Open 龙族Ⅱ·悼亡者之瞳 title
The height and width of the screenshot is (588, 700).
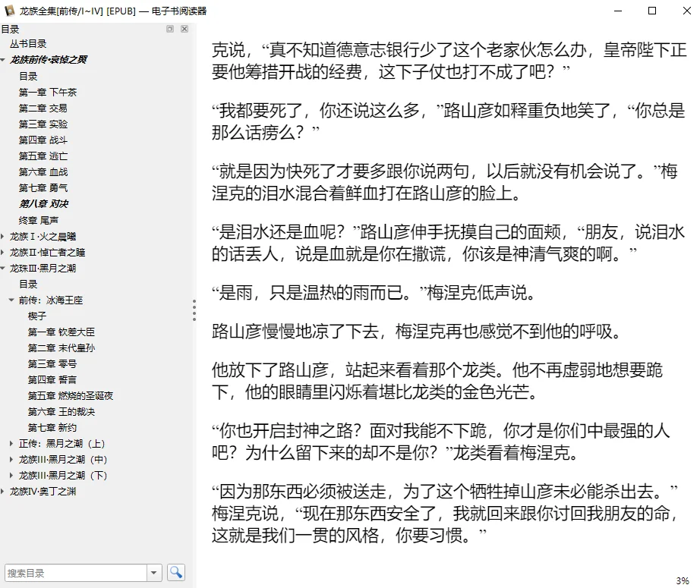tap(47, 253)
